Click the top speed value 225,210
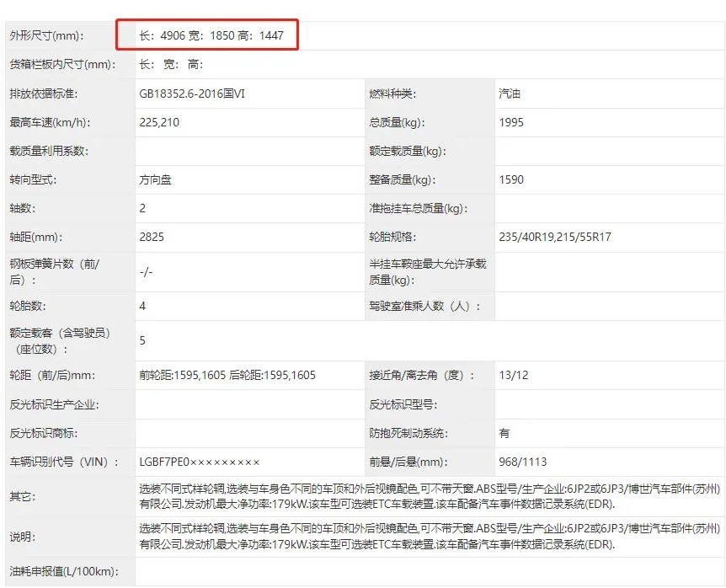This screenshot has width=726, height=588. [x=159, y=122]
